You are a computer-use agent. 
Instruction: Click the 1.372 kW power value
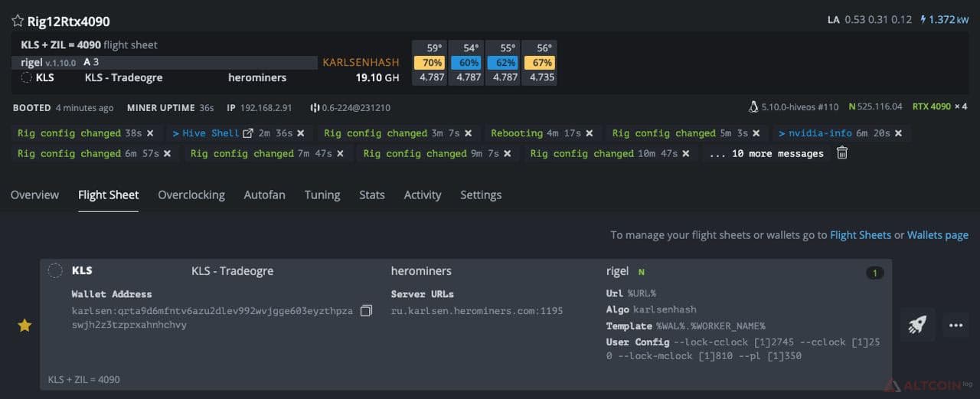(x=949, y=19)
